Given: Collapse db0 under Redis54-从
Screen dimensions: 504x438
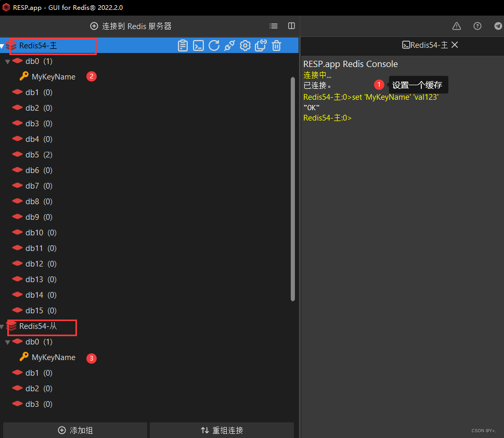Looking at the screenshot, I should (8, 342).
